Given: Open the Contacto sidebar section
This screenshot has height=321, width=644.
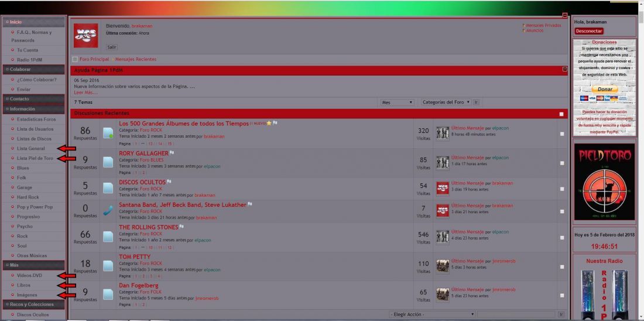Looking at the screenshot, I should pos(34,98).
